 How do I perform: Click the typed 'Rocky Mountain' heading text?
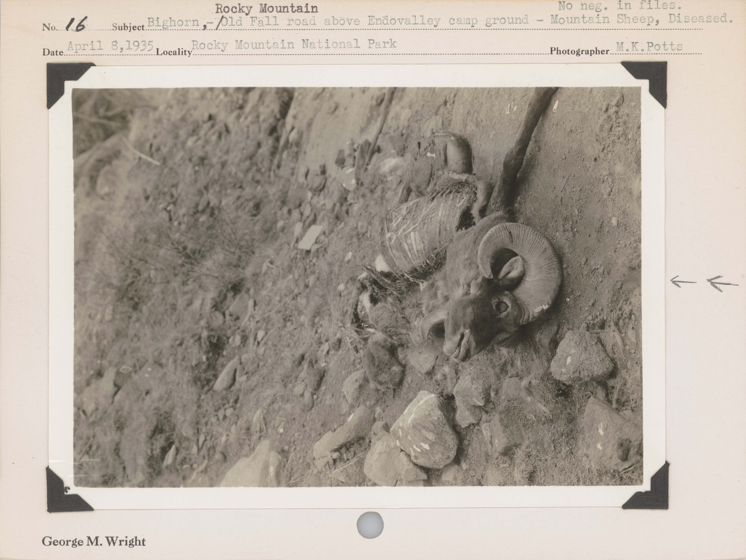(266, 9)
